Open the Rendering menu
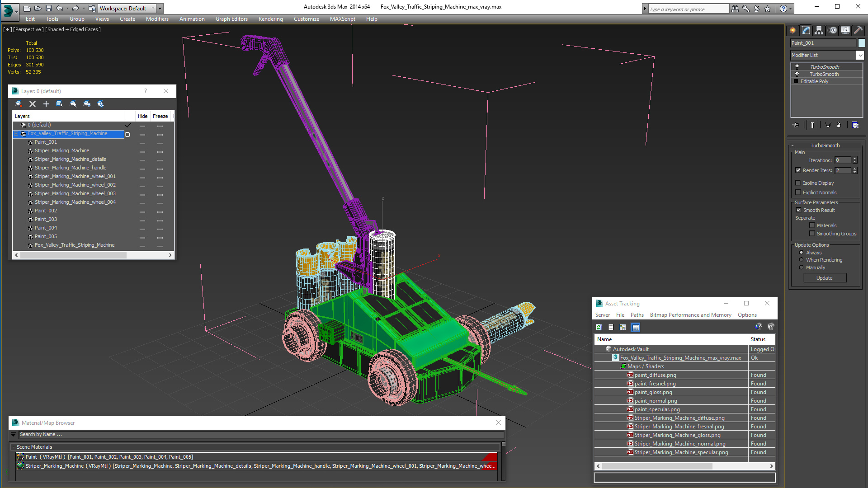Screen dimensions: 868x488 (x=270, y=19)
